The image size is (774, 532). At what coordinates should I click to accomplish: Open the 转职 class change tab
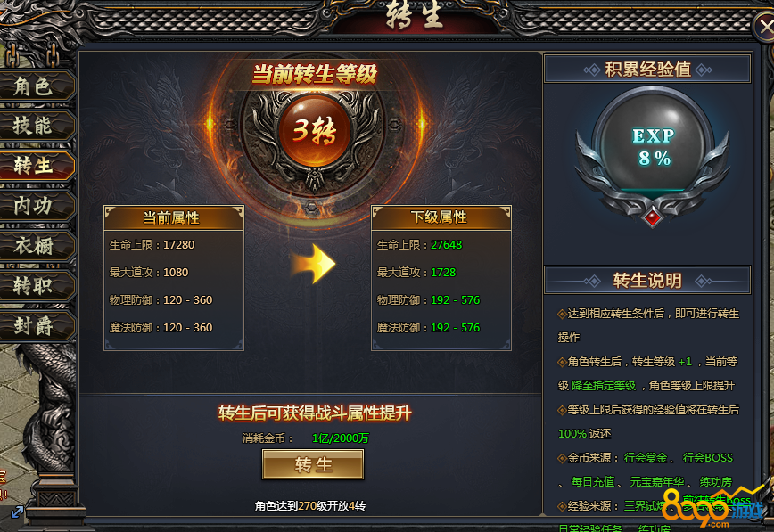[36, 286]
